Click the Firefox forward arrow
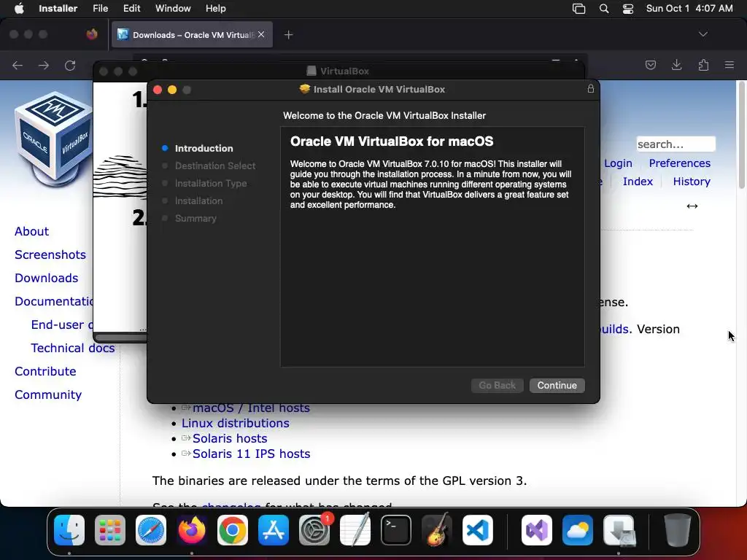The image size is (747, 560). point(44,65)
